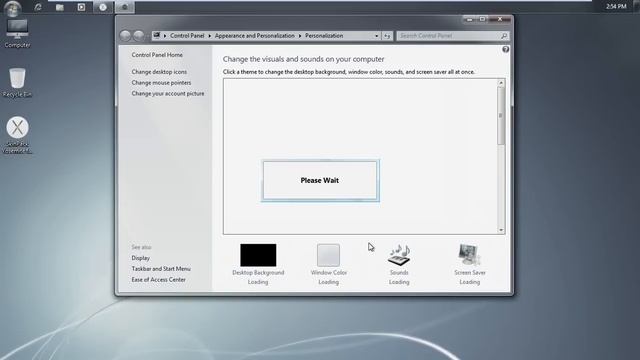Open Change your account picture link

[168, 93]
